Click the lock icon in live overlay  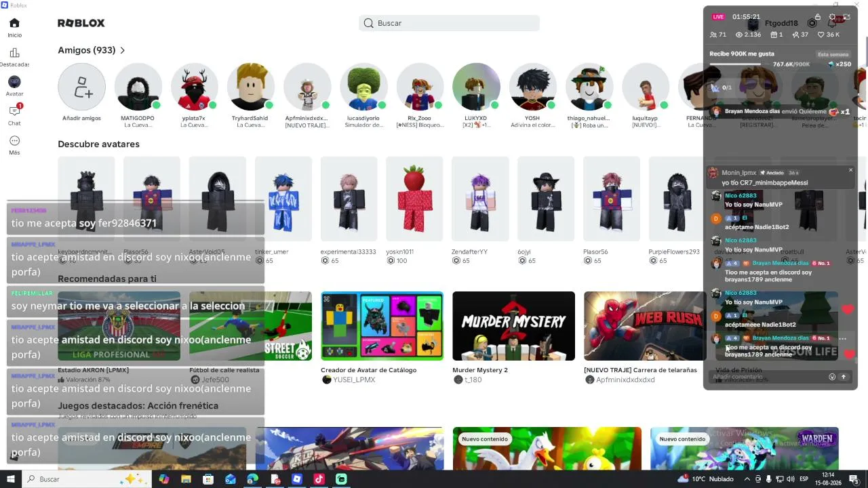[x=818, y=17]
